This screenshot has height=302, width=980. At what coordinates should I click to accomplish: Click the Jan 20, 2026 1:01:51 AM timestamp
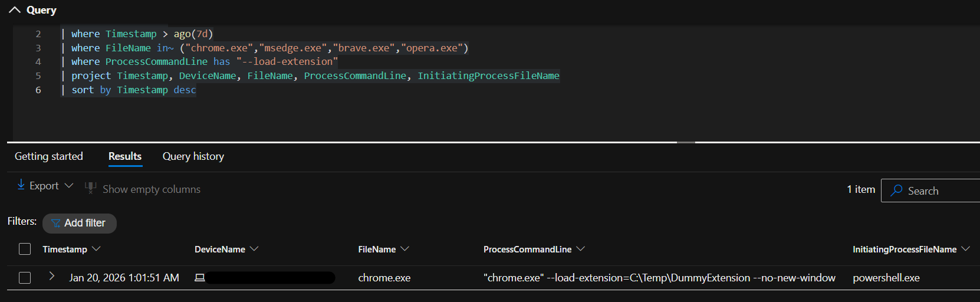(x=124, y=278)
